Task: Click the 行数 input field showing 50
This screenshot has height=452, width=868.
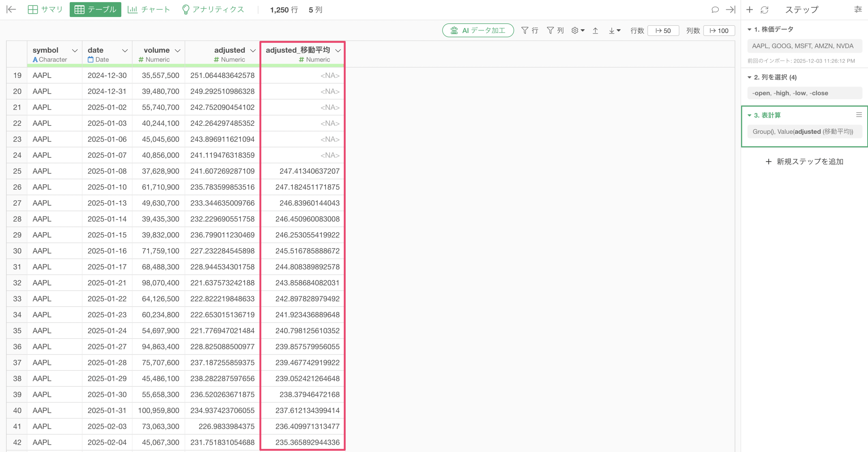Action: [663, 31]
